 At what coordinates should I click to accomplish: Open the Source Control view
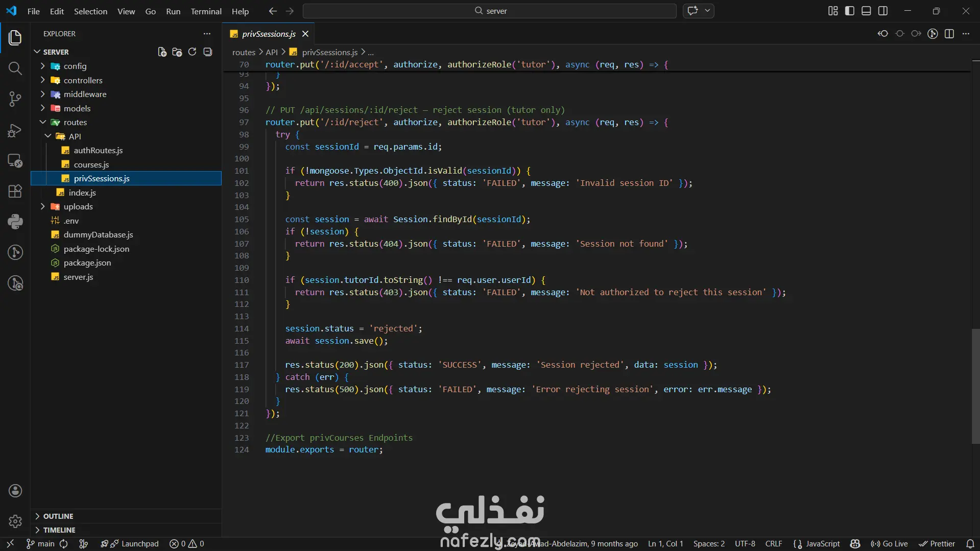15,99
